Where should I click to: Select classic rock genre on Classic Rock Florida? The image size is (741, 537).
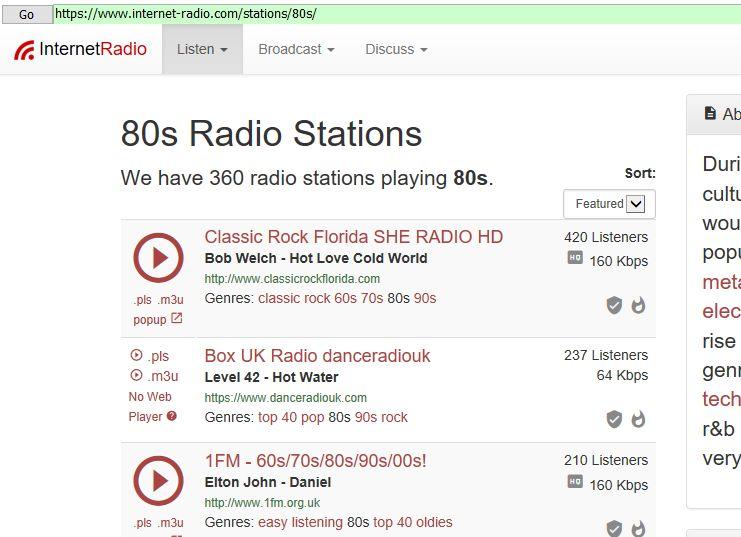point(294,299)
